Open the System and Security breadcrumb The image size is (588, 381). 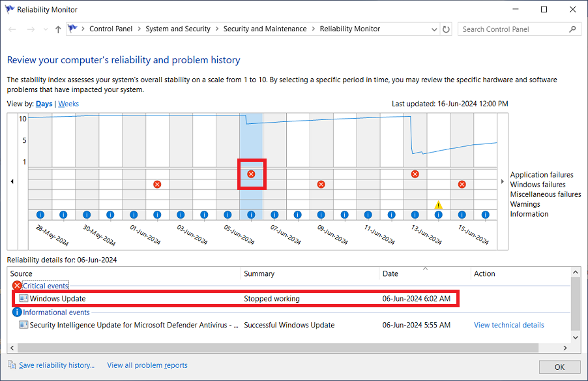coord(178,29)
